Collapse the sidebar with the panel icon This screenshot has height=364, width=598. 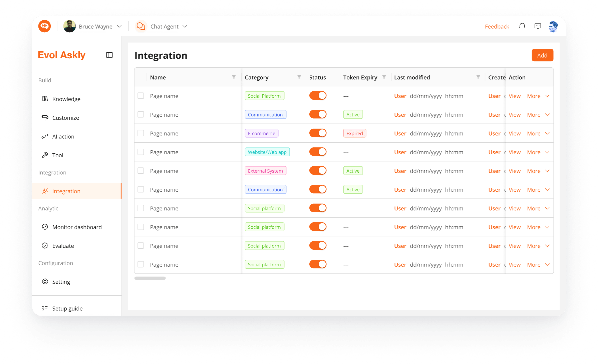[x=109, y=55]
